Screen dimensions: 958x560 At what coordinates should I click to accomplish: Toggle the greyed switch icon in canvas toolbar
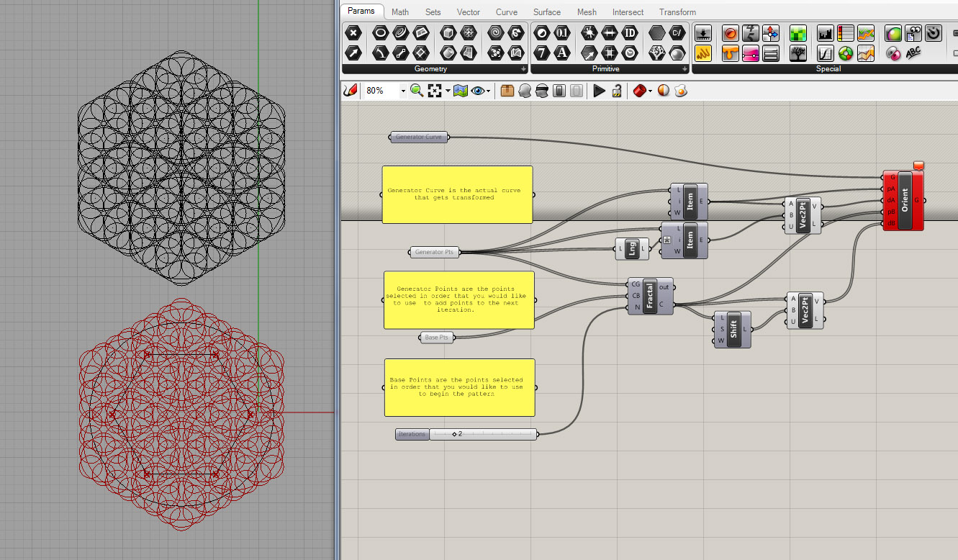pyautogui.click(x=577, y=91)
